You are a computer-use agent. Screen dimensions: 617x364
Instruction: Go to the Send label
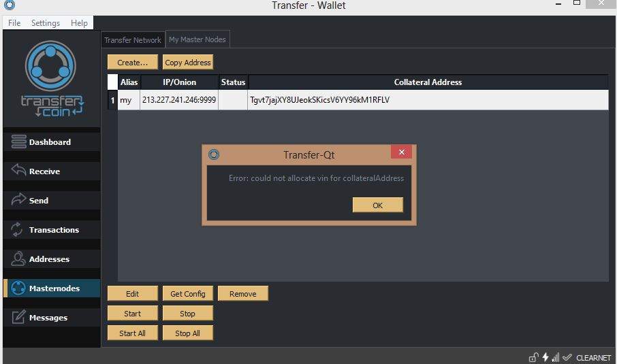pyautogui.click(x=39, y=201)
